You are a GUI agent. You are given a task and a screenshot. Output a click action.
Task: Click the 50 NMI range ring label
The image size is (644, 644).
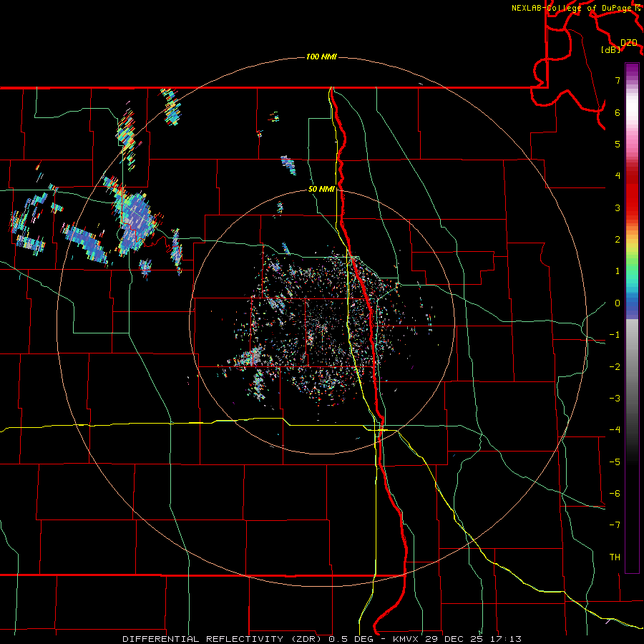(x=321, y=190)
